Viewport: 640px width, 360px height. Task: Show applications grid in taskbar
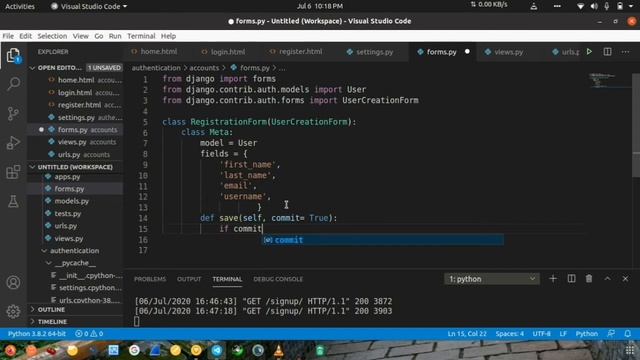[x=630, y=350]
